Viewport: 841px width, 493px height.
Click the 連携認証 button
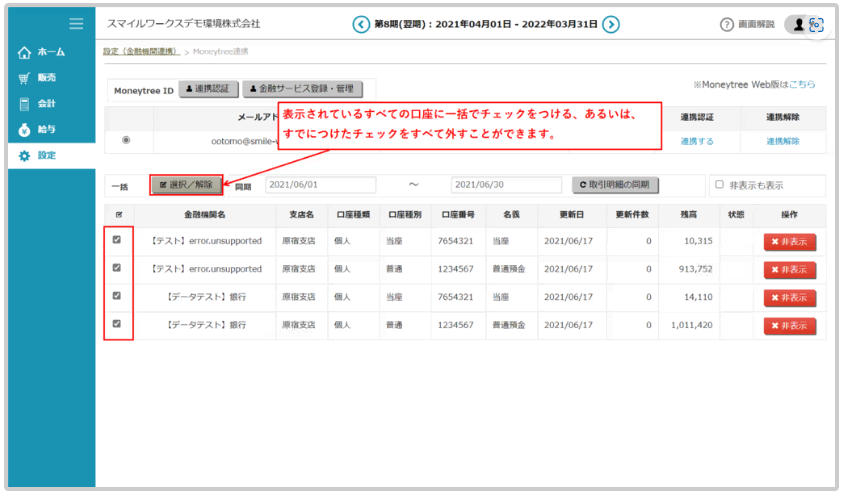pos(208,89)
